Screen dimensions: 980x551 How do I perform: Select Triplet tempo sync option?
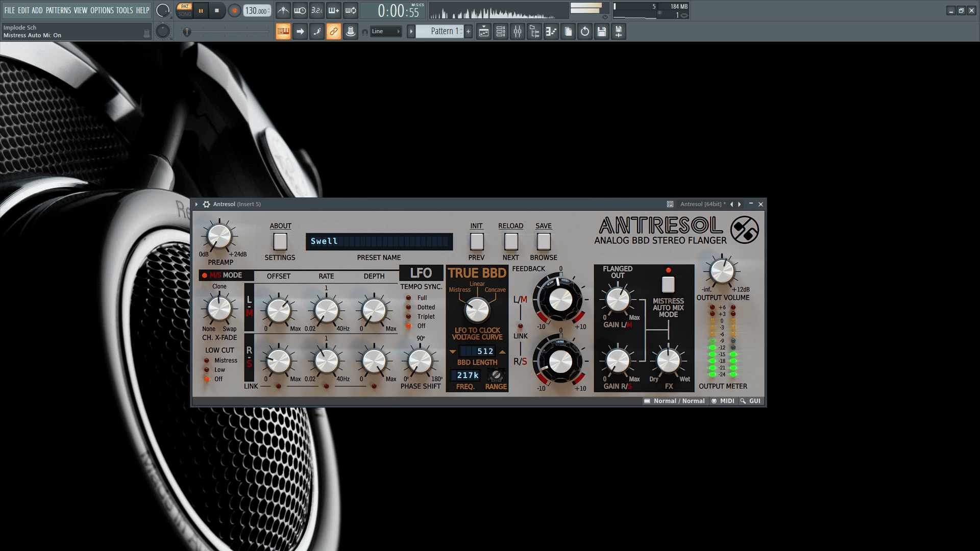click(x=408, y=317)
